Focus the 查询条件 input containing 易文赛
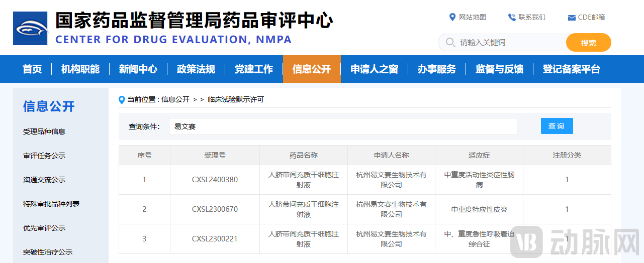Screen dimensions: 644x263 coord(343,126)
